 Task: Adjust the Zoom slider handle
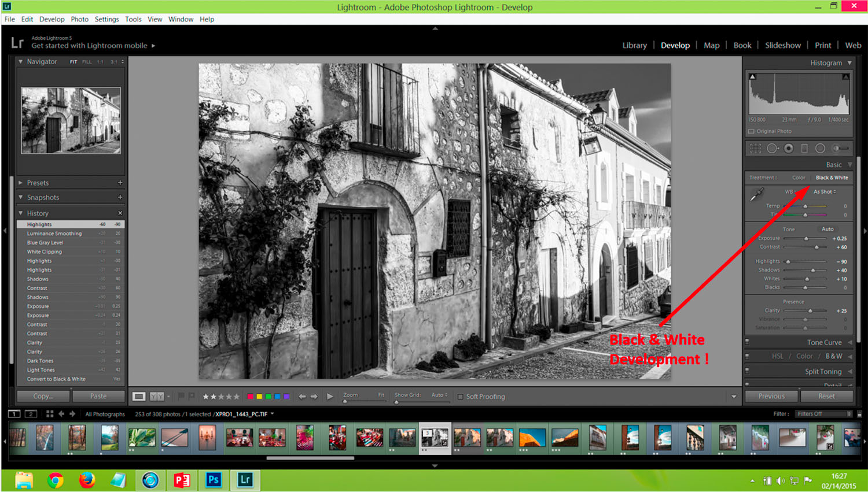tap(345, 401)
